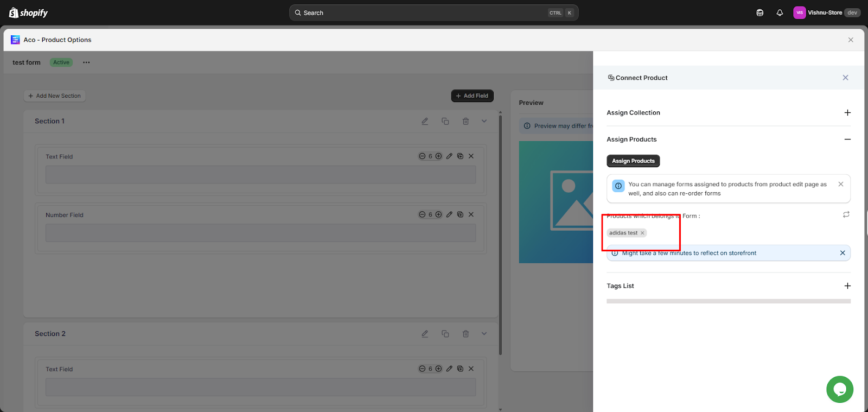Collapse the Assign Products section
The height and width of the screenshot is (412, 868).
(x=847, y=140)
